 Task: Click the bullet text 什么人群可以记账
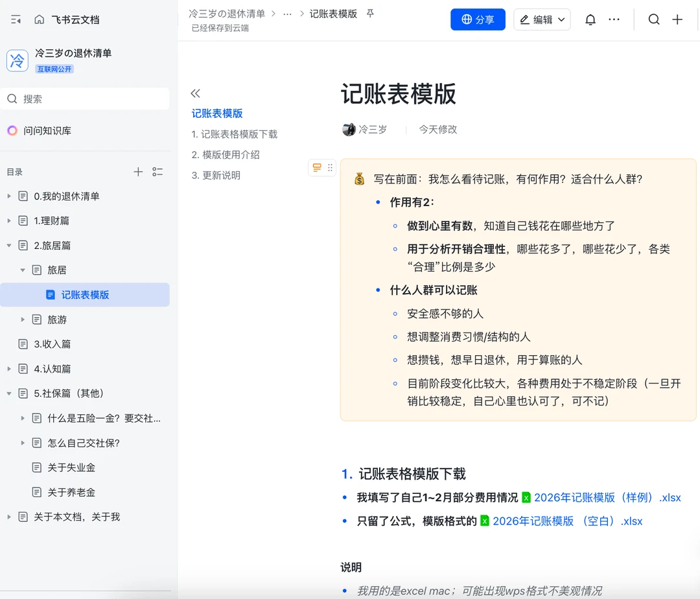[434, 290]
